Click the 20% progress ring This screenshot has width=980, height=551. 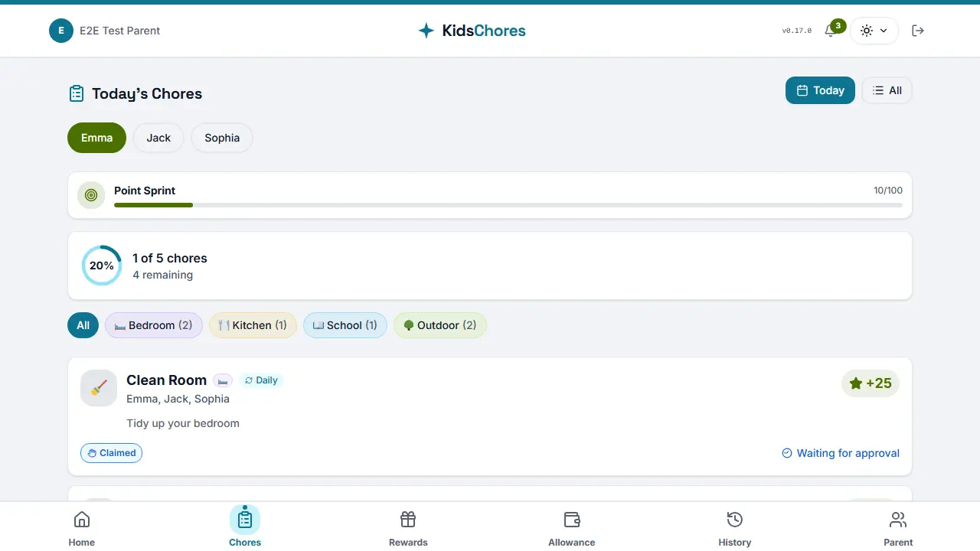(102, 266)
